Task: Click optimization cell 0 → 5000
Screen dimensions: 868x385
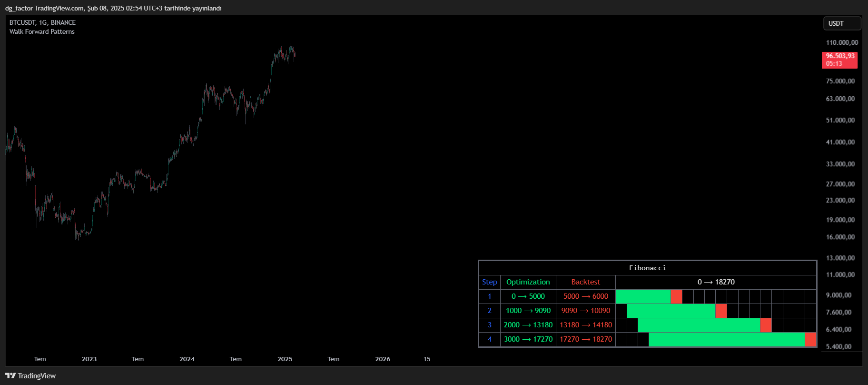Action: (528, 296)
